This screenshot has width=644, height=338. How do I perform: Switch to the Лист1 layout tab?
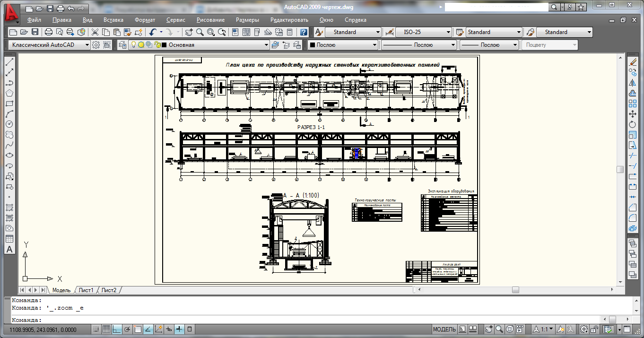point(86,290)
